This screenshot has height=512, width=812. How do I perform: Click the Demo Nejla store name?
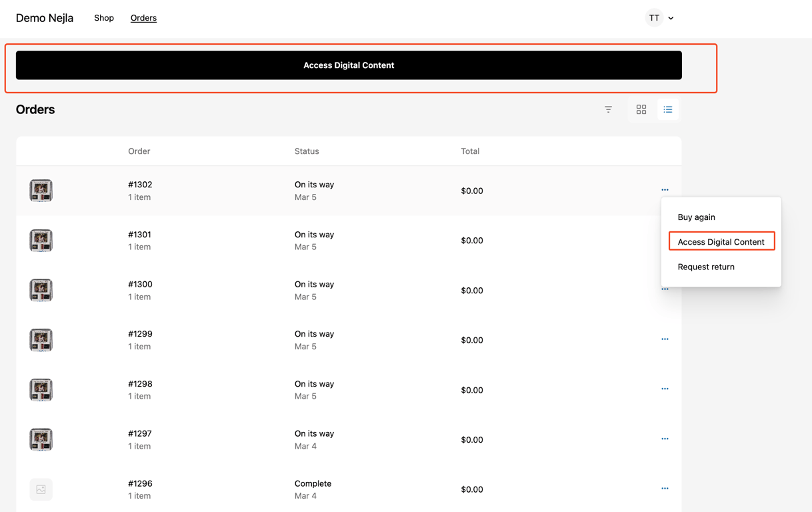(x=45, y=18)
